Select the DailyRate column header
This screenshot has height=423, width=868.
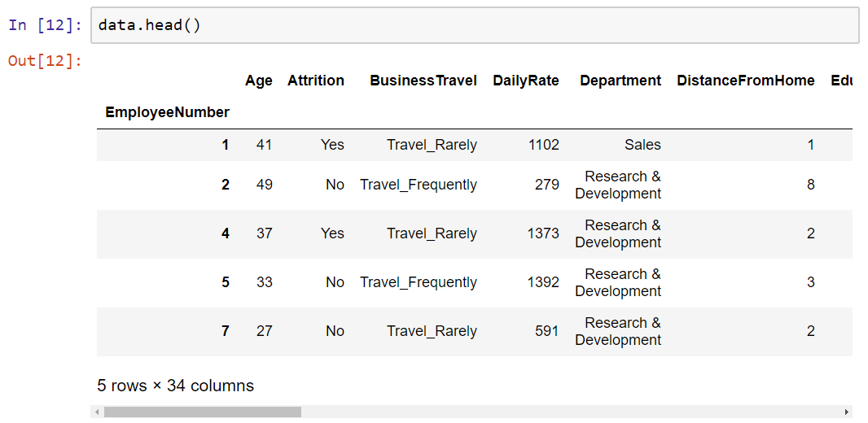(526, 81)
